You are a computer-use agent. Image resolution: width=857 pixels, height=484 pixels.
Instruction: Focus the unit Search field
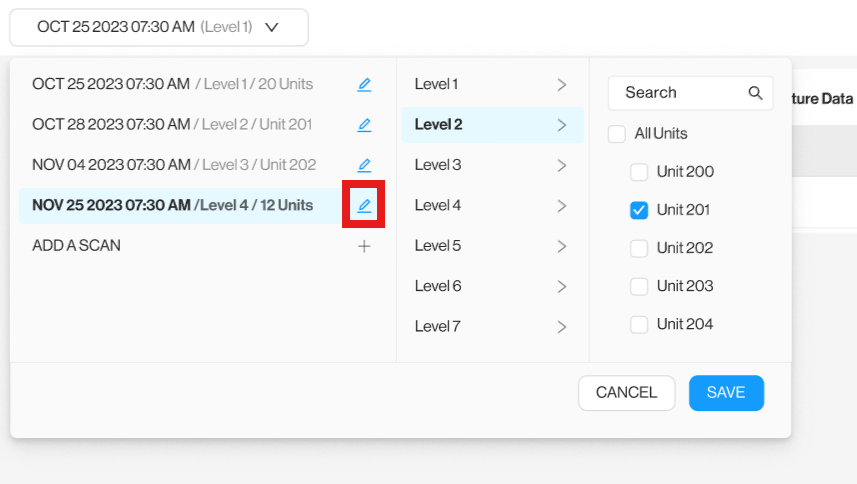pos(680,93)
